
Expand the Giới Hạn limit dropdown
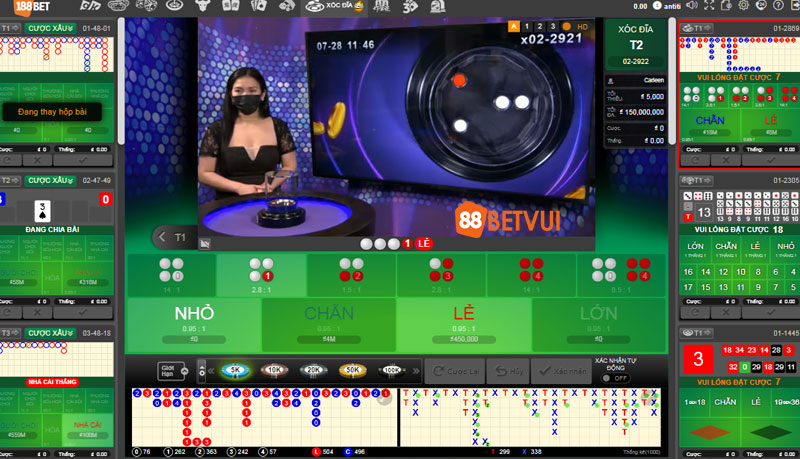pos(173,371)
